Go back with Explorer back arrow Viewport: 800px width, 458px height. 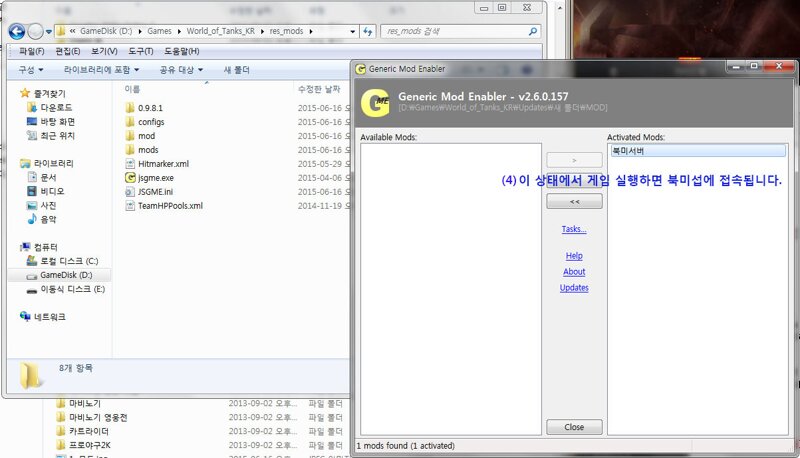(16, 32)
